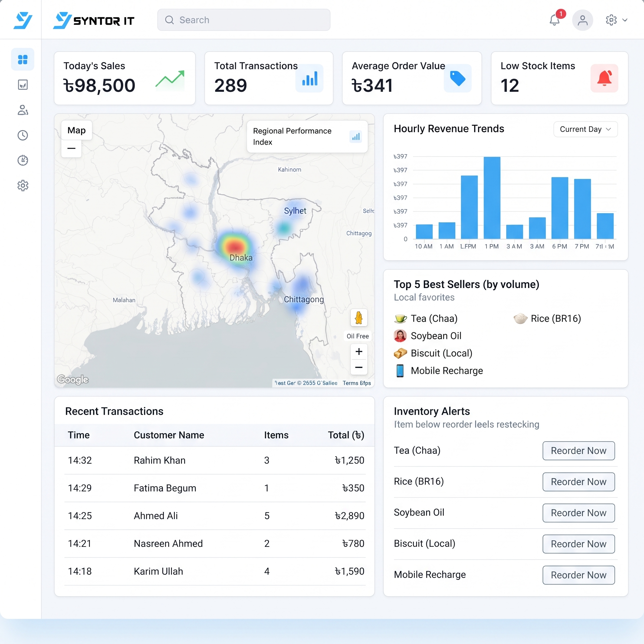Click the Low Stock Items red bell icon
Viewport: 644px width, 644px height.
click(604, 79)
